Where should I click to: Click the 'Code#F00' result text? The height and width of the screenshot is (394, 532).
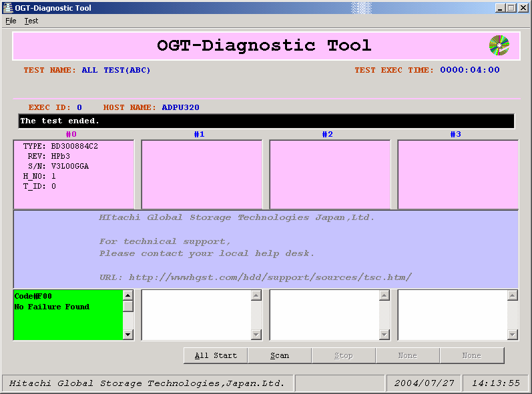[33, 296]
